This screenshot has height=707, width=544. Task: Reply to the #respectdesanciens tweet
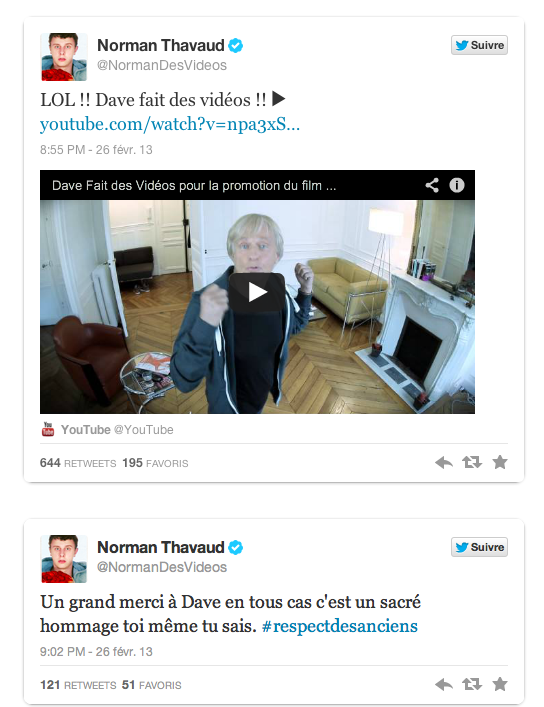(x=444, y=684)
